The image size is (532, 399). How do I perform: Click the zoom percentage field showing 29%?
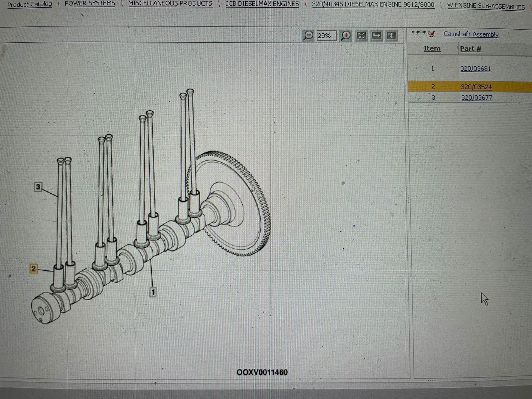tap(326, 36)
